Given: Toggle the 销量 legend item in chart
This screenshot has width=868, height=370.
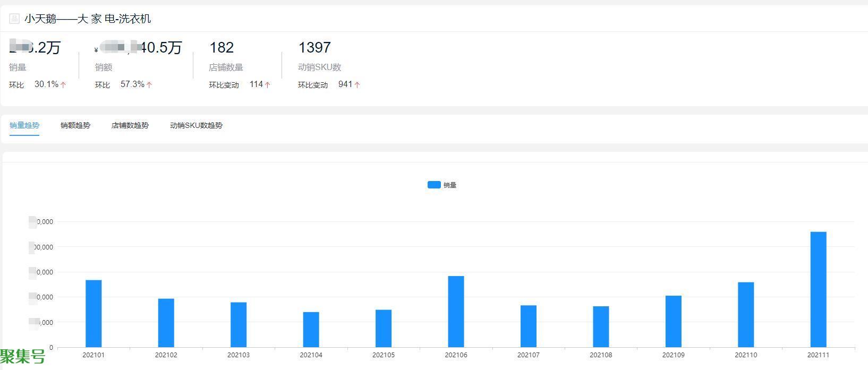Looking at the screenshot, I should coord(442,185).
